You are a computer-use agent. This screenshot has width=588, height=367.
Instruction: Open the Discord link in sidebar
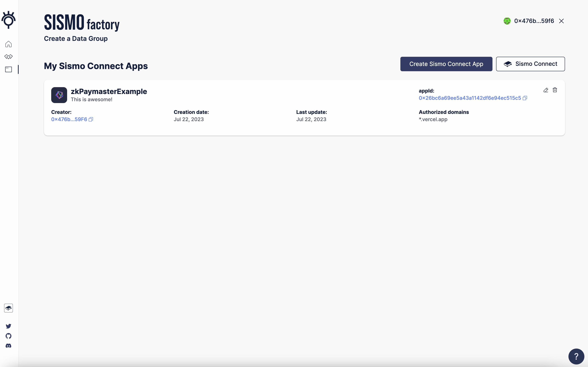point(9,346)
